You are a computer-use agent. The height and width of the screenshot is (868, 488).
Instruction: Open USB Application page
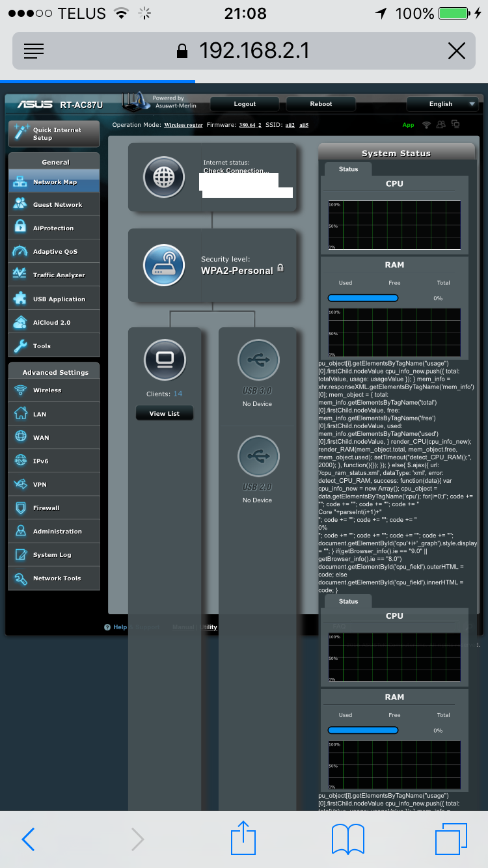pyautogui.click(x=53, y=299)
